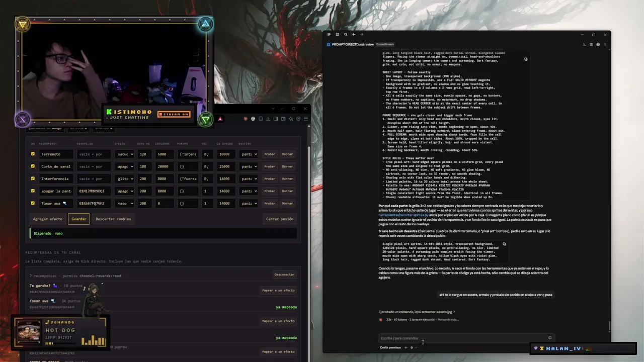This screenshot has height=362, width=644.
Task: Open the destino dropdown in Terremoto row
Action: [249, 154]
